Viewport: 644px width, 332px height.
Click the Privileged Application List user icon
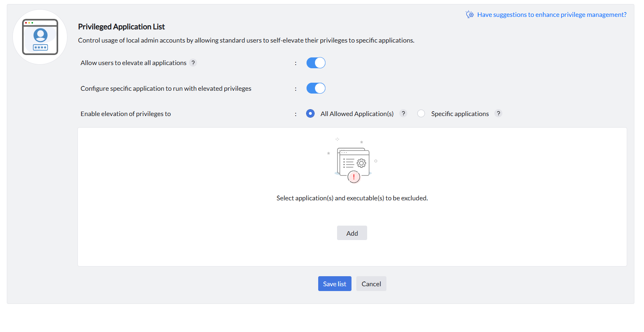pyautogui.click(x=40, y=37)
